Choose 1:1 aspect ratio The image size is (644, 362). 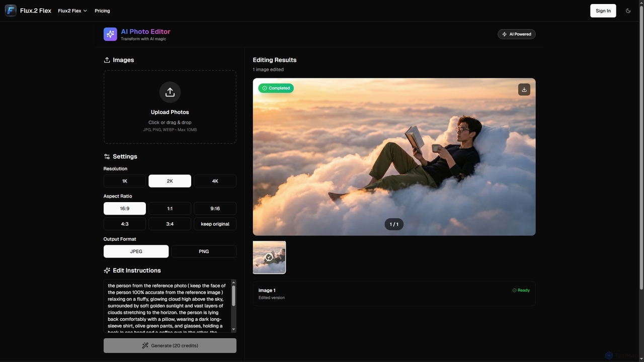170,209
